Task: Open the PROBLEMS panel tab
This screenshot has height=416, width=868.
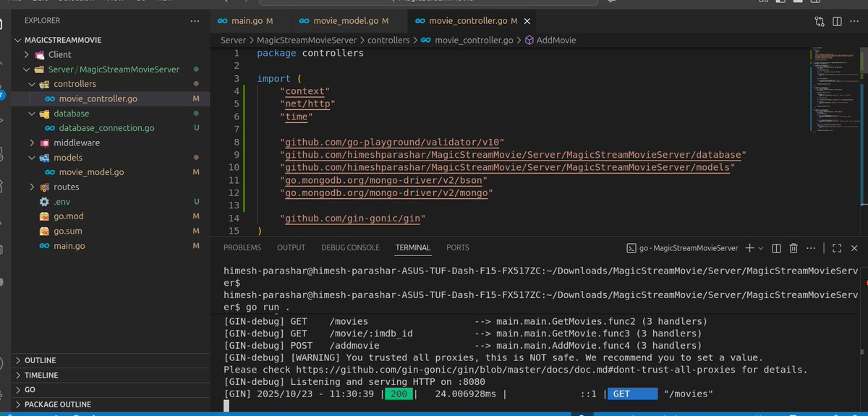Action: (x=242, y=247)
